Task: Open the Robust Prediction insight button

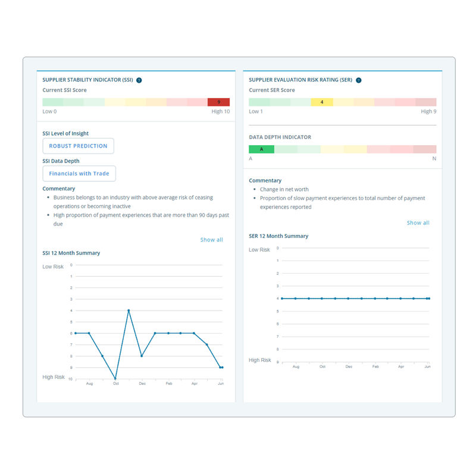Action: [78, 146]
